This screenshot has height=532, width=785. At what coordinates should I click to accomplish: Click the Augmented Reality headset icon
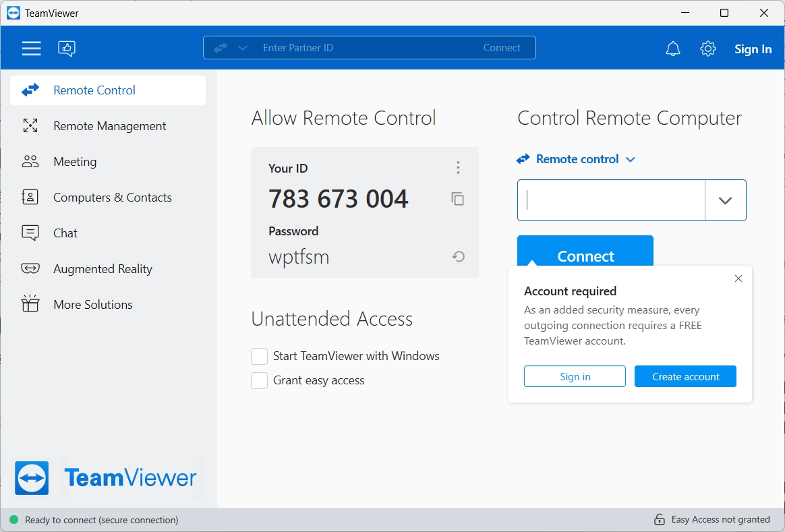click(x=30, y=269)
